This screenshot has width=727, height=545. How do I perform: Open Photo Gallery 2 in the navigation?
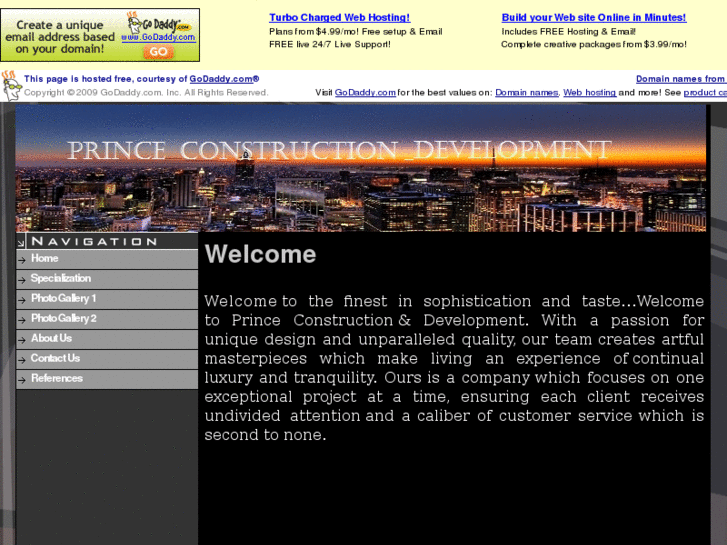point(64,319)
